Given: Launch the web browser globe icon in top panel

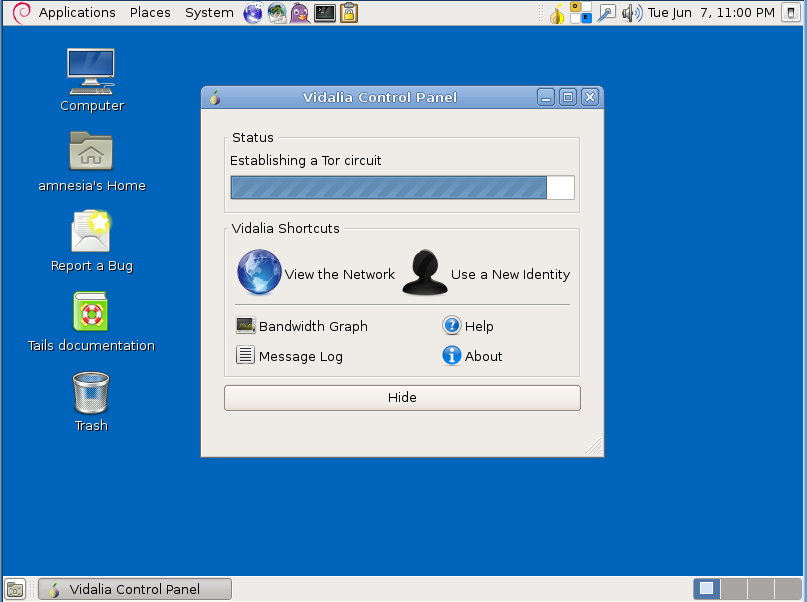Looking at the screenshot, I should [253, 13].
